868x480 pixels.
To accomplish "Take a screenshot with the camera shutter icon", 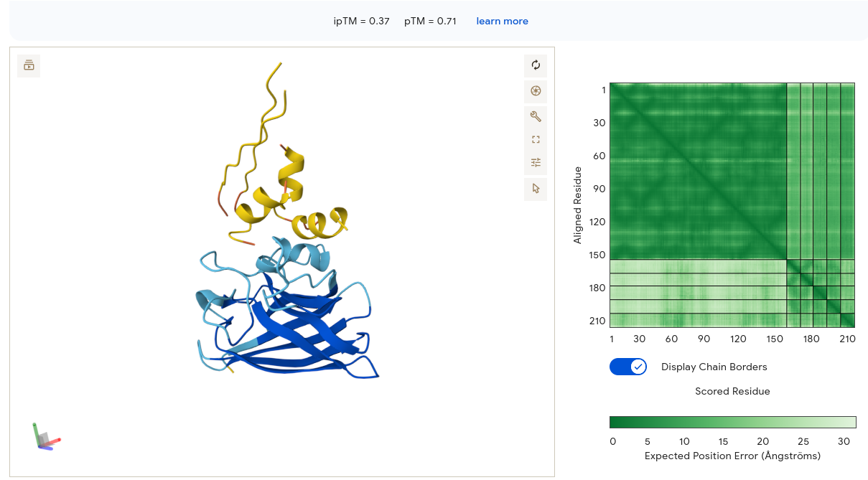I will 536,91.
